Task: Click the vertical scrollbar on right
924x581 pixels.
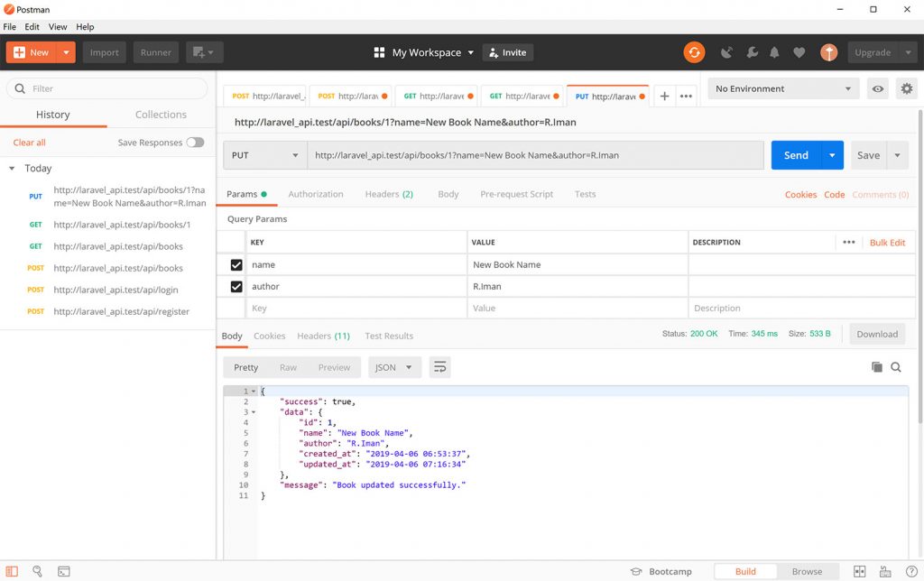Action: (x=919, y=265)
